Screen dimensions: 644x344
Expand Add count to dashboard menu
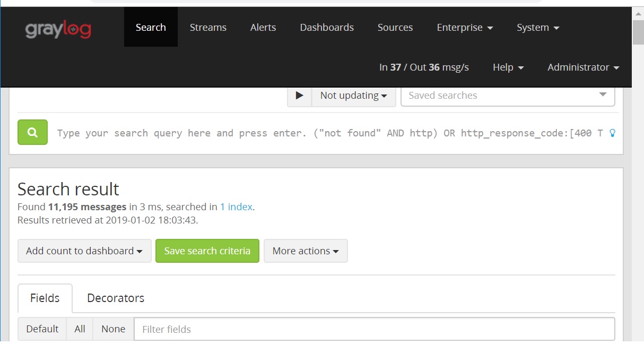84,251
